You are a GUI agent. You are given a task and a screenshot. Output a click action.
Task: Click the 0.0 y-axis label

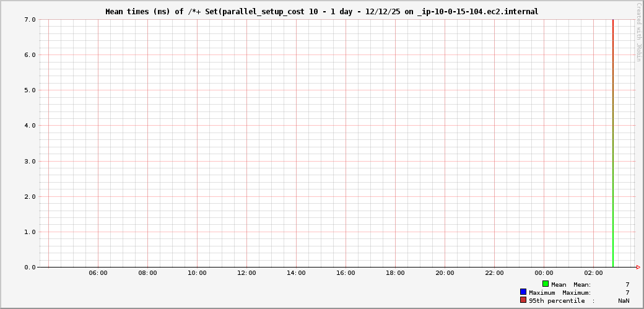click(30, 268)
